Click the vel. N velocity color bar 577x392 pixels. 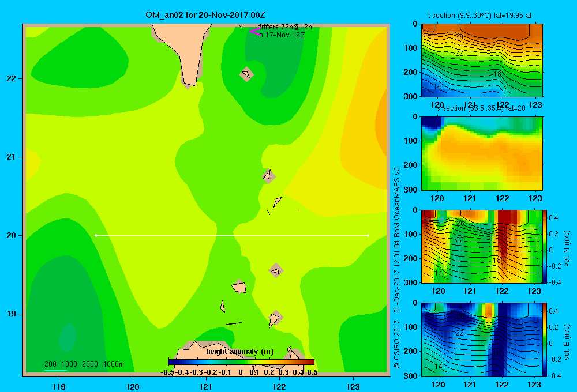coord(545,246)
